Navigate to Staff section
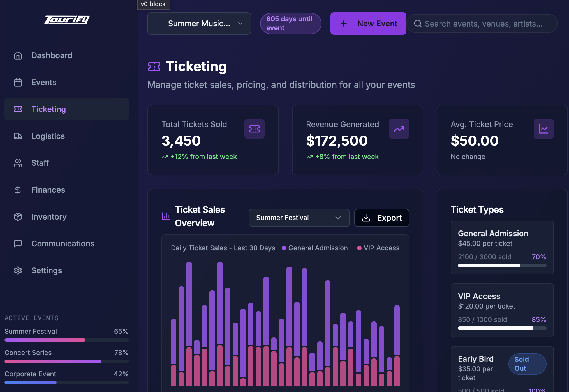This screenshot has width=569, height=392. coord(67,163)
